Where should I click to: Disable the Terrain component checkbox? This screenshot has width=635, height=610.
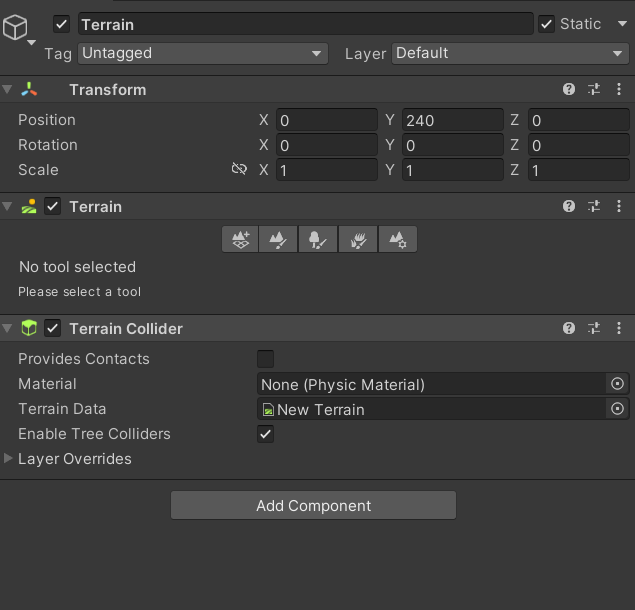click(53, 207)
